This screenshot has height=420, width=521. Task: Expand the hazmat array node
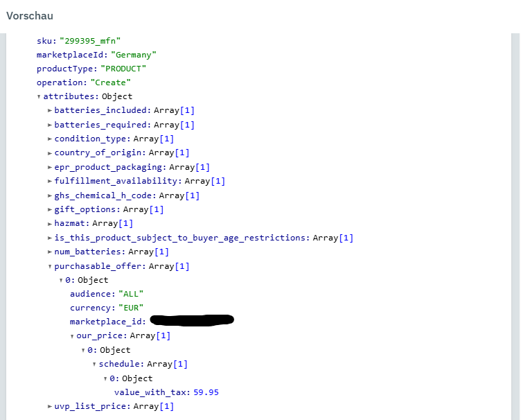tap(49, 224)
